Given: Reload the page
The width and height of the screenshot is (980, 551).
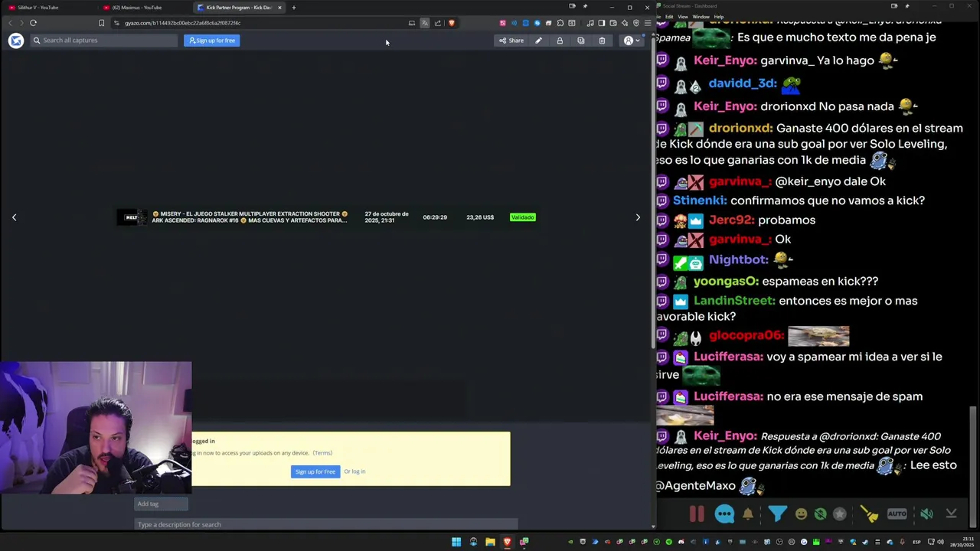Looking at the screenshot, I should click(33, 23).
